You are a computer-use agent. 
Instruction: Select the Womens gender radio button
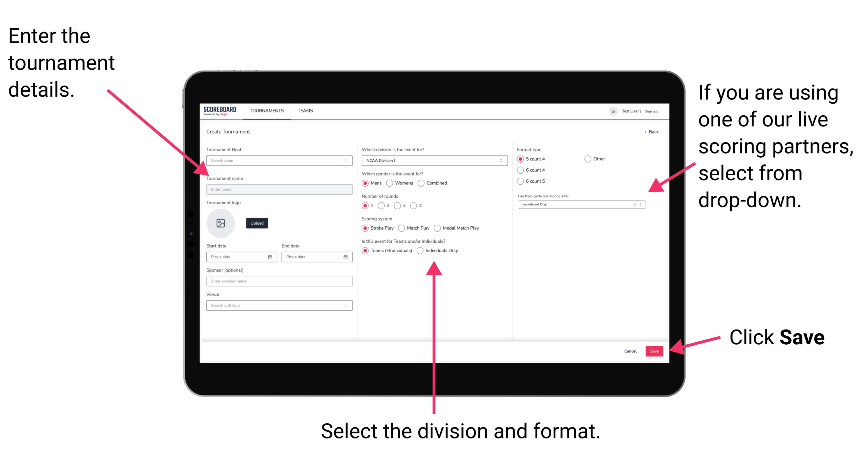(x=390, y=183)
